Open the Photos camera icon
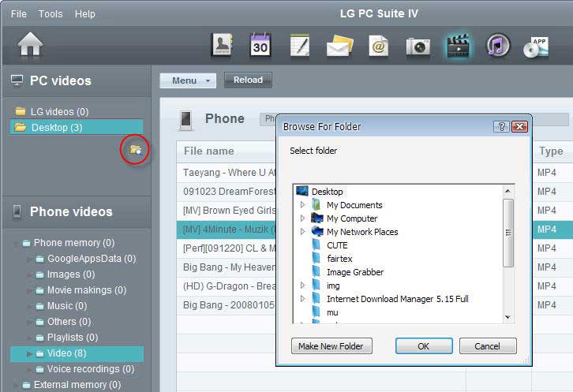573x392 pixels. tap(418, 47)
